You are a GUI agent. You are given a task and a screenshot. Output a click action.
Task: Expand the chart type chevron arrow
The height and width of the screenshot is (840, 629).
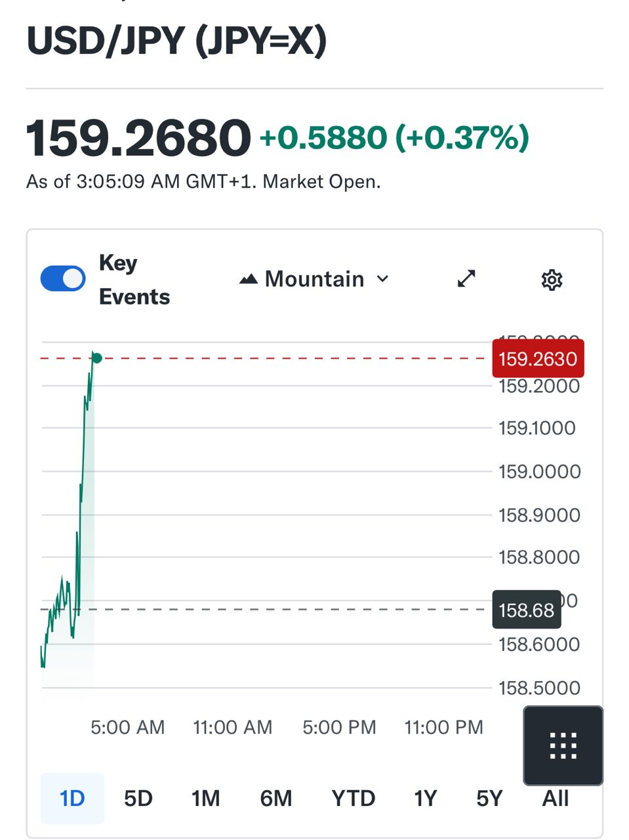[382, 279]
